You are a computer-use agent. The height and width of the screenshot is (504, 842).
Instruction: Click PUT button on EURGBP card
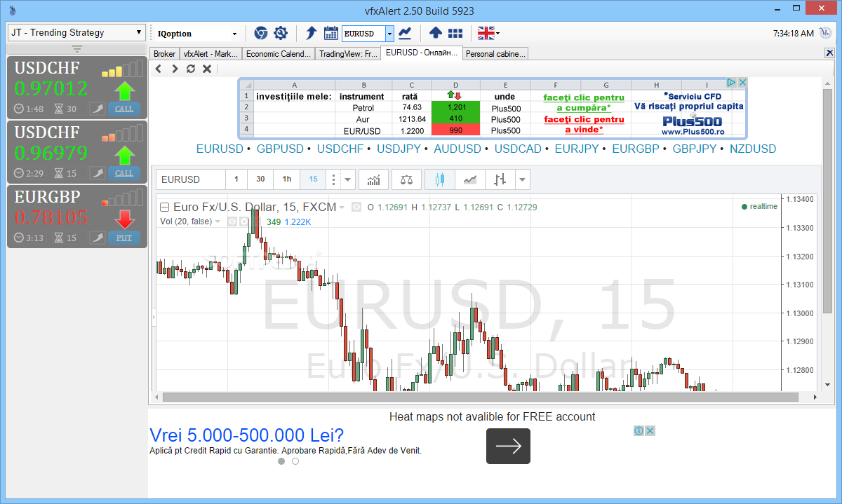tap(124, 238)
